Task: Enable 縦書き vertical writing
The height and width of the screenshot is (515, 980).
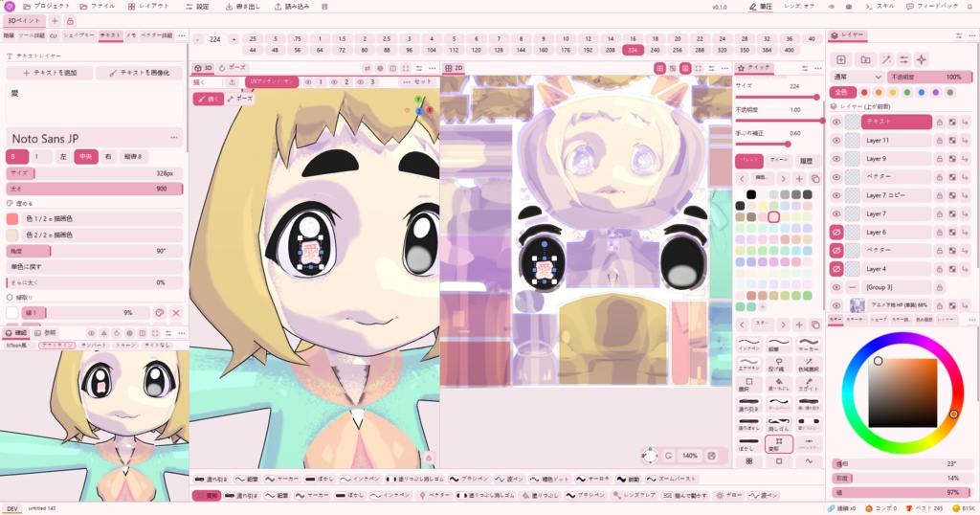Action: coord(132,156)
